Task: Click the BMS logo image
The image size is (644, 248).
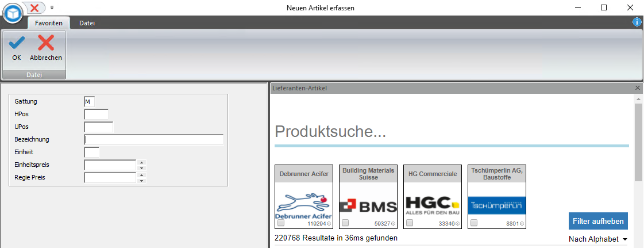Action: point(368,206)
